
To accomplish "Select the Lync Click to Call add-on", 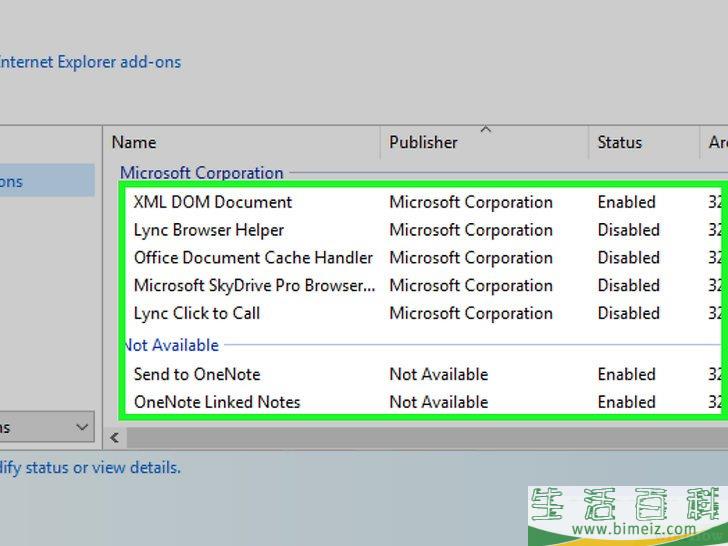I will click(x=197, y=313).
